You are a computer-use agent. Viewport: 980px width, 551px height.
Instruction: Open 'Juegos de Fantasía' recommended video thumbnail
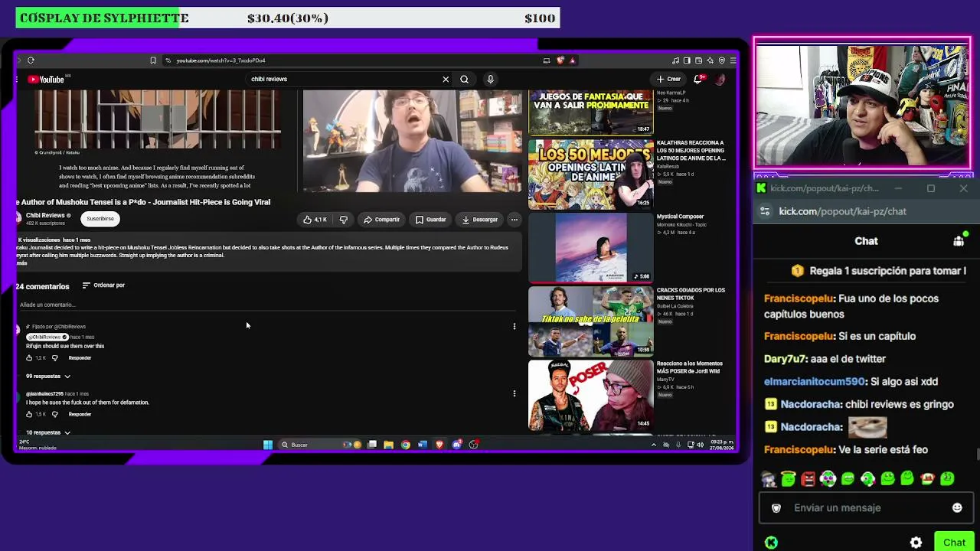pos(591,112)
